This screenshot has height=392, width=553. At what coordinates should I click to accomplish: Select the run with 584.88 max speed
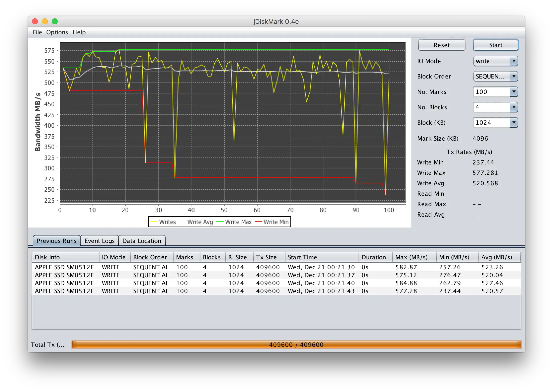(x=406, y=283)
